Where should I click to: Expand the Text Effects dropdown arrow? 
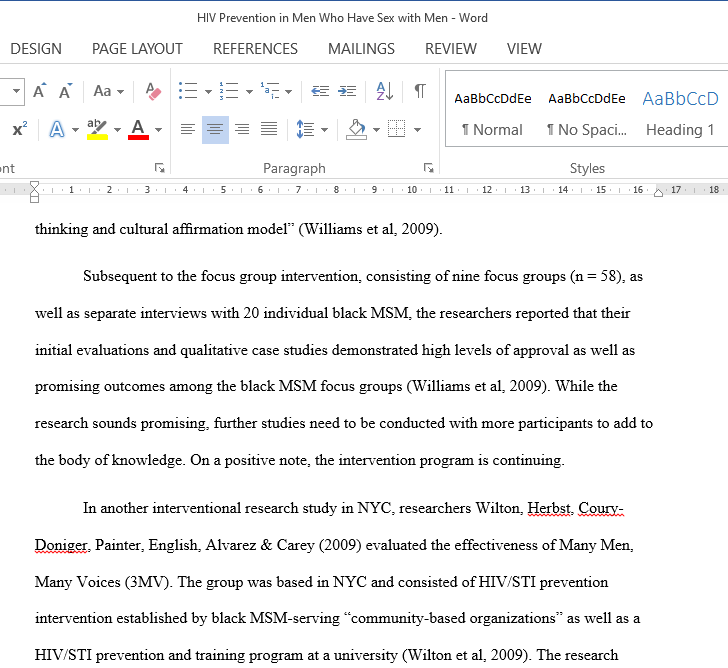tap(75, 130)
